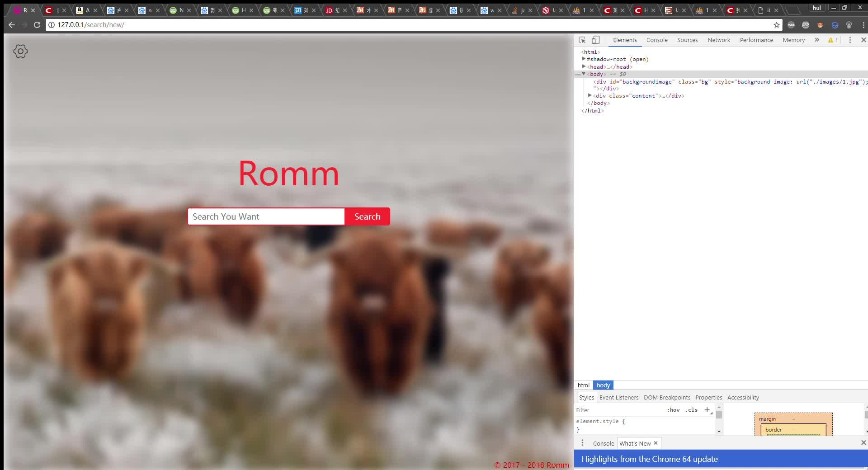Toggle the :hov element state panel
Viewport: 868px width, 470px height.
click(673, 410)
